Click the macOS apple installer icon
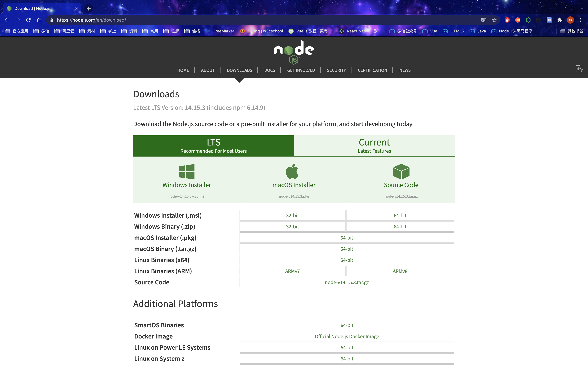 click(292, 171)
